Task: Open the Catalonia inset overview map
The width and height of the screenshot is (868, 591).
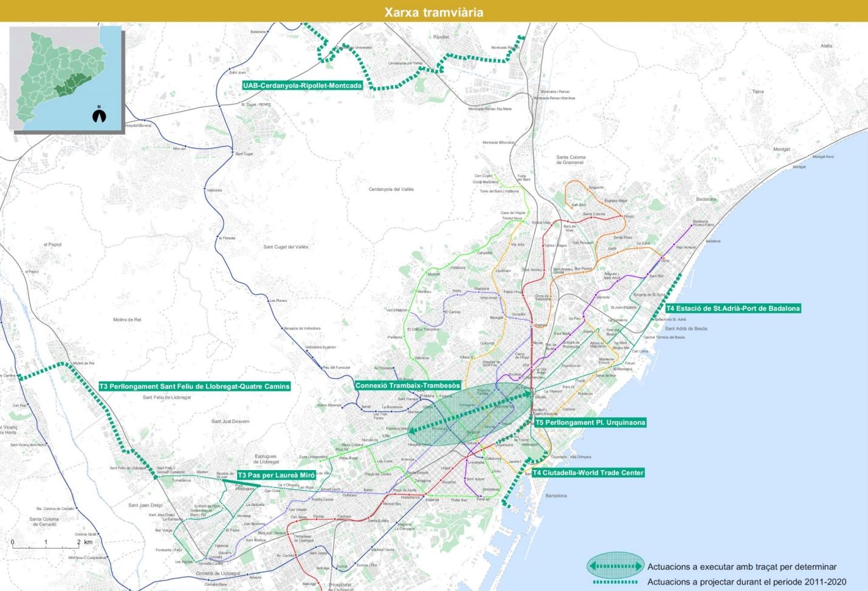Action: click(x=66, y=78)
